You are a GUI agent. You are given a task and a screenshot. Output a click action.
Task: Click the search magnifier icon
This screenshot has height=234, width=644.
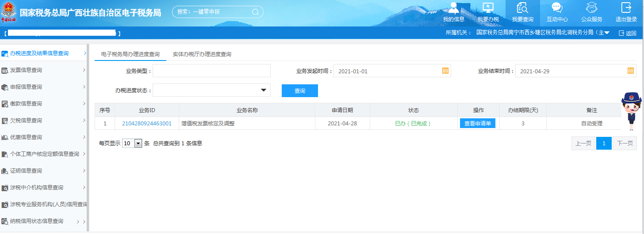(x=255, y=12)
